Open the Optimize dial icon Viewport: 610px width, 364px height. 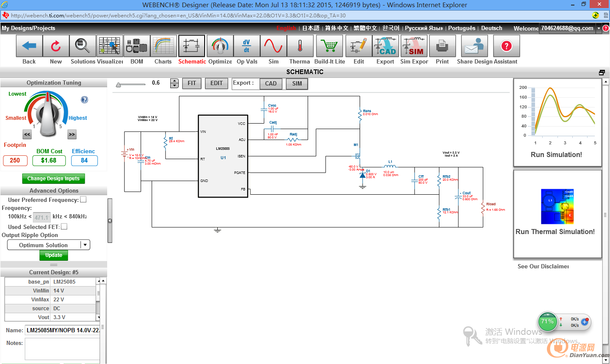coord(220,46)
